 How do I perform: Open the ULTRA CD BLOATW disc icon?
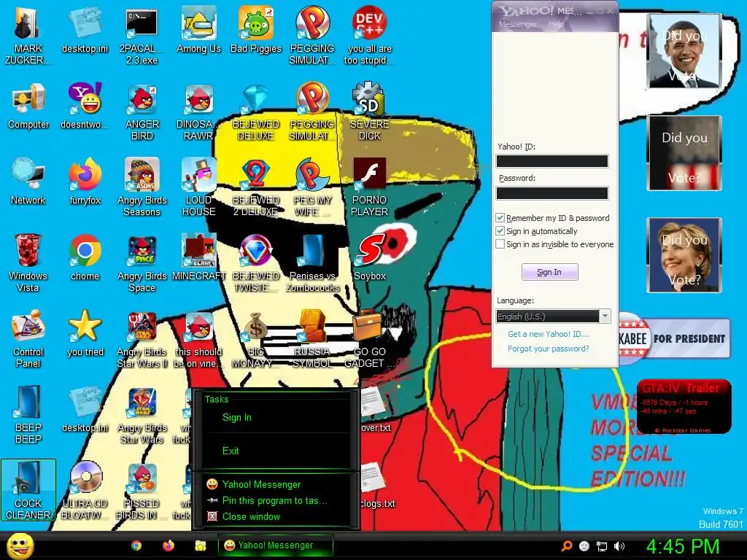(85, 490)
